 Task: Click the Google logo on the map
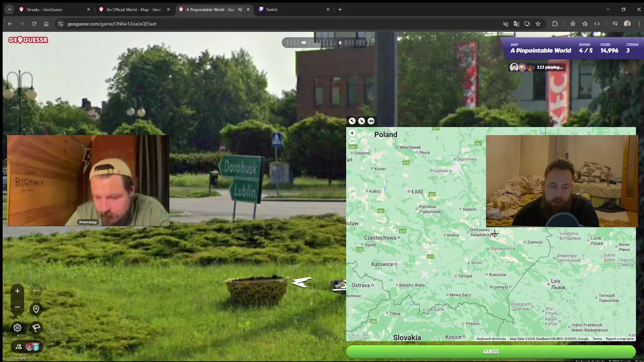coord(359,337)
